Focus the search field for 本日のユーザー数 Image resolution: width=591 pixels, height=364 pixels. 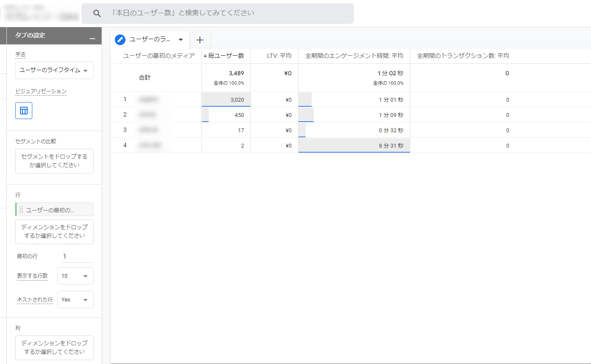(217, 14)
